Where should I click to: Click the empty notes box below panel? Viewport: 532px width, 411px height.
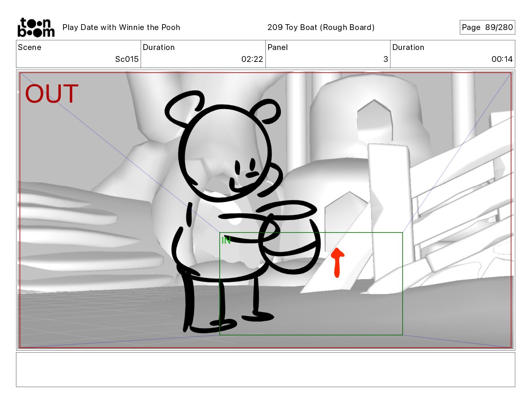tap(266, 370)
